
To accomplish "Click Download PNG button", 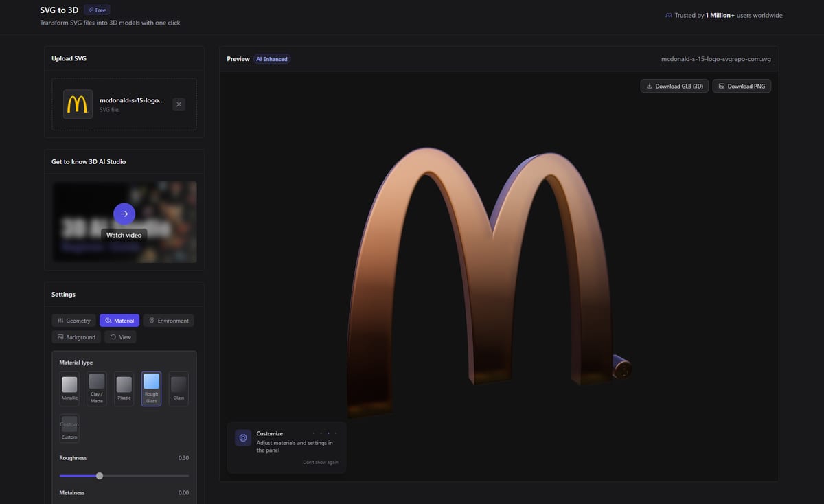I will [742, 86].
